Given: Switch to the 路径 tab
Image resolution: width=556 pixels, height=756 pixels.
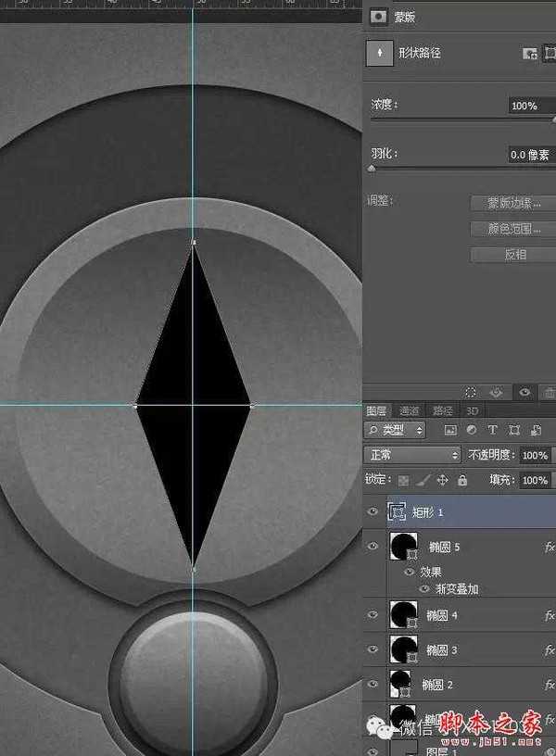Looking at the screenshot, I should click(442, 410).
